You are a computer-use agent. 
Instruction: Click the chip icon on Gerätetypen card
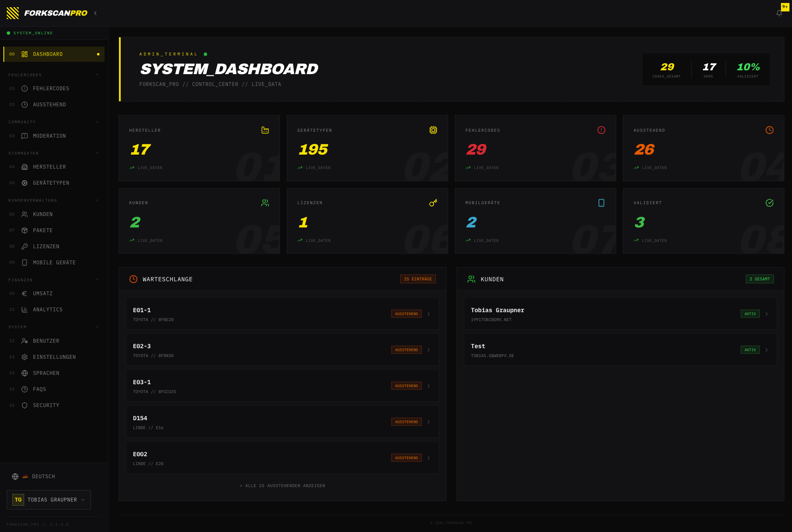pyautogui.click(x=433, y=130)
